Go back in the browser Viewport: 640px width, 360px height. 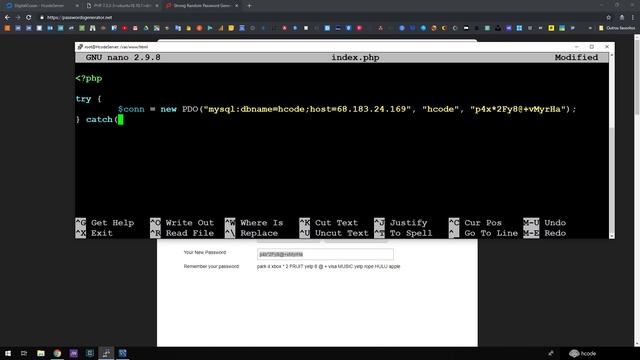click(x=7, y=18)
